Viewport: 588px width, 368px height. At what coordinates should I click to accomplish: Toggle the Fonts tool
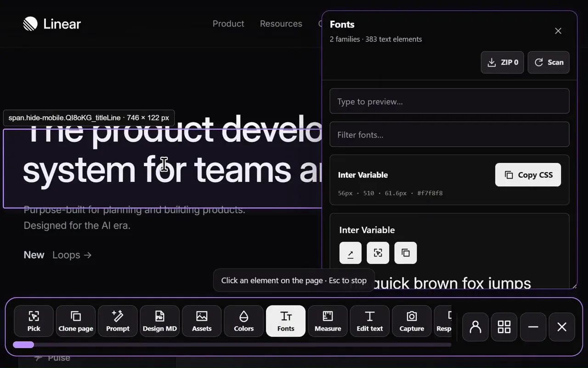pyautogui.click(x=286, y=321)
